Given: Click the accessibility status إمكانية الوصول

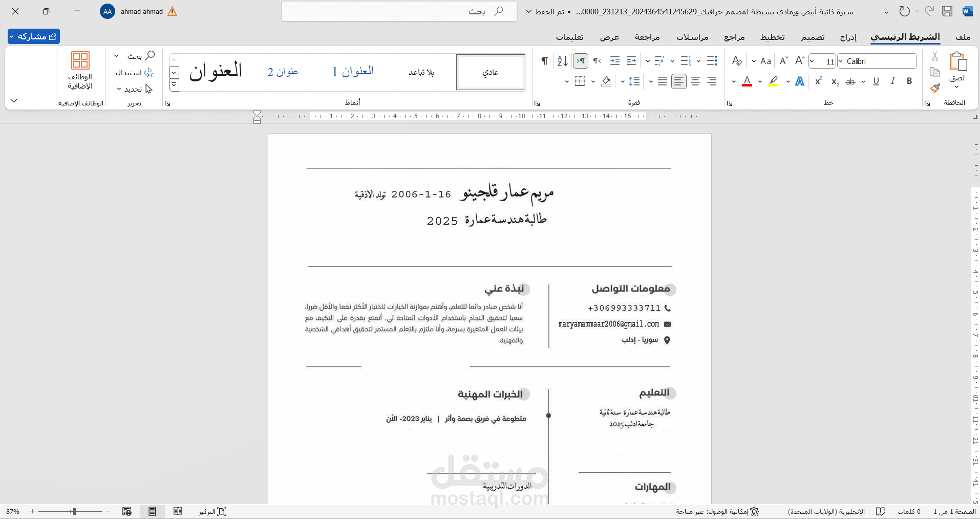Looking at the screenshot, I should [717, 511].
